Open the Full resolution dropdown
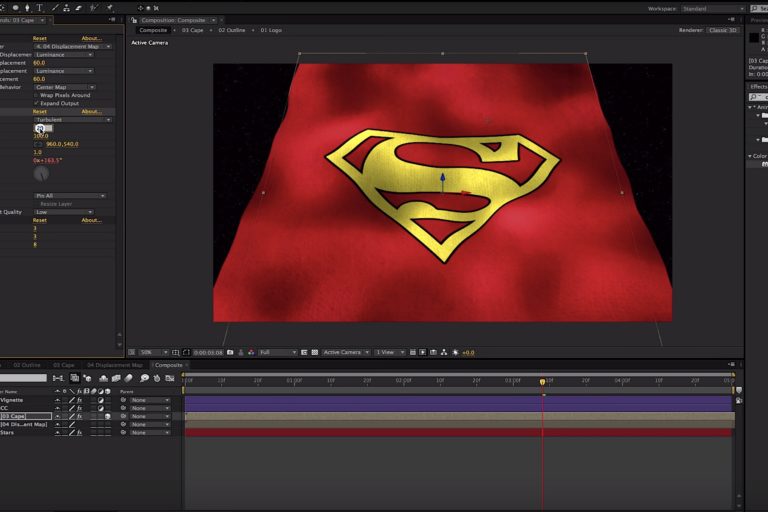This screenshot has width=768, height=512. pyautogui.click(x=278, y=352)
